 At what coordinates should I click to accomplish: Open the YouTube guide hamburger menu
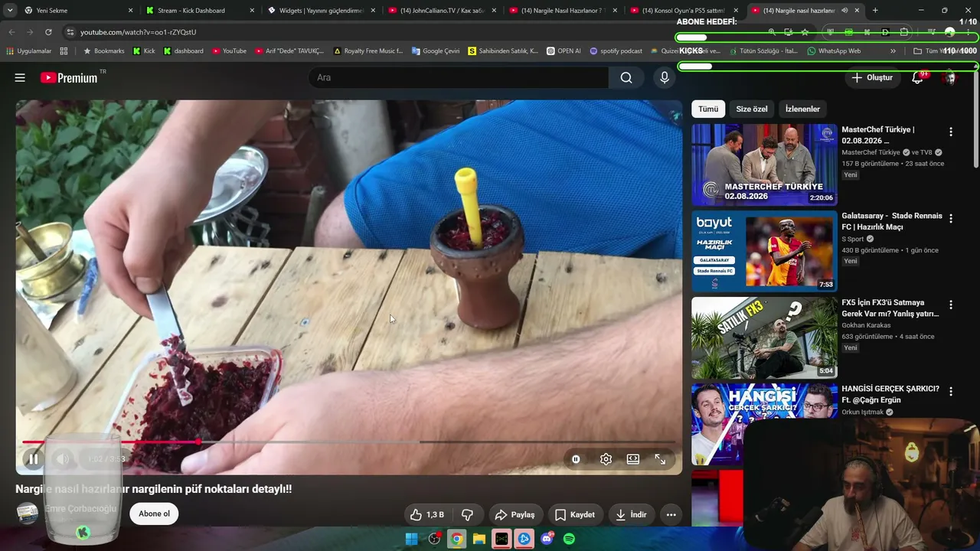point(20,77)
